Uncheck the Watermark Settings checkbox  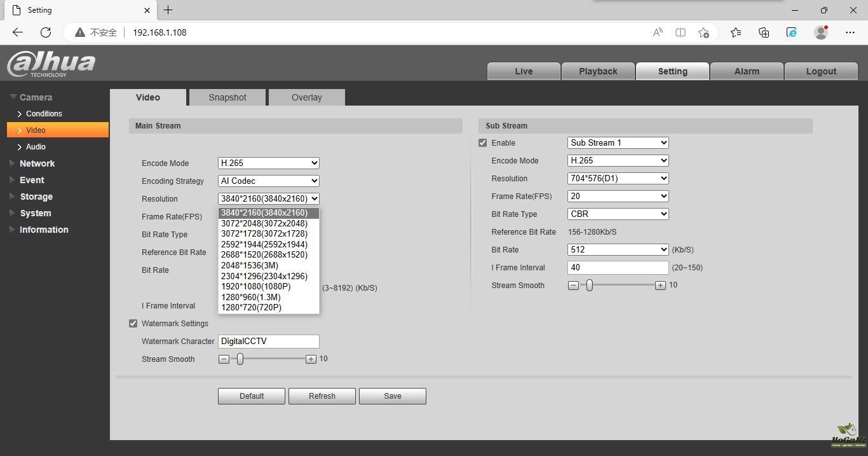pyautogui.click(x=133, y=324)
